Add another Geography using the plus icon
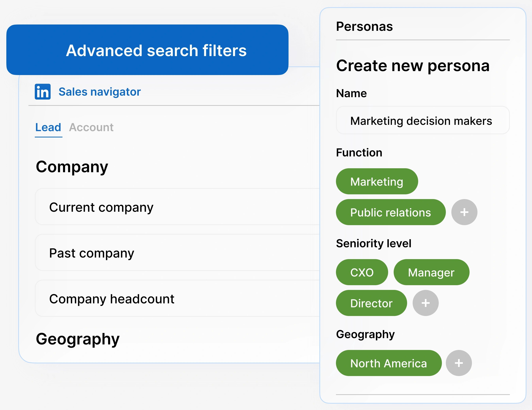This screenshot has width=532, height=410. click(459, 363)
